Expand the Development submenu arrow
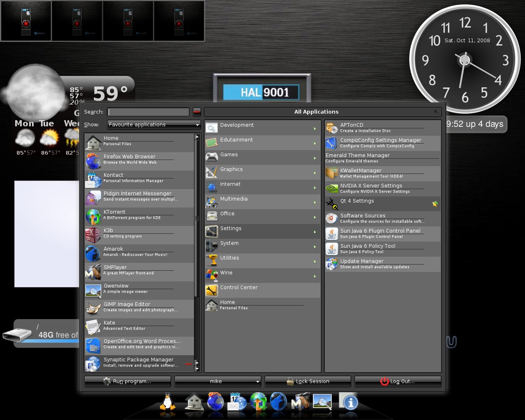The image size is (525, 420). point(315,128)
